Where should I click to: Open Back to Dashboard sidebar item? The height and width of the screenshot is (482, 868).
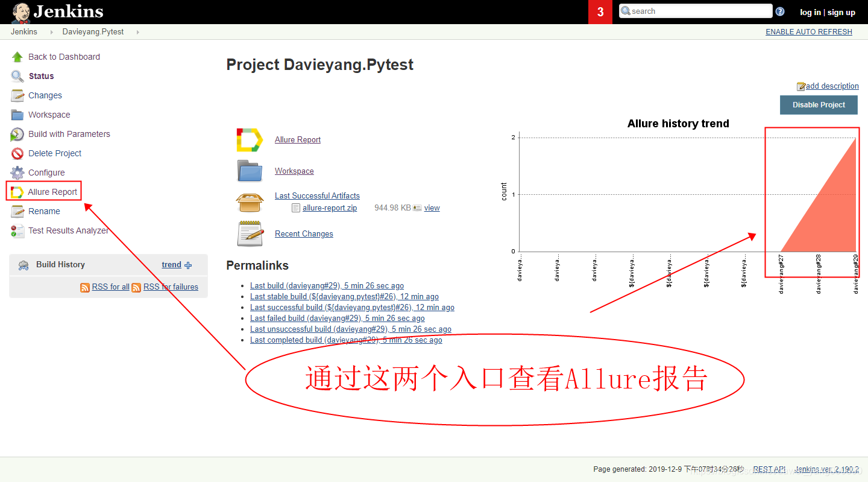pyautogui.click(x=64, y=57)
